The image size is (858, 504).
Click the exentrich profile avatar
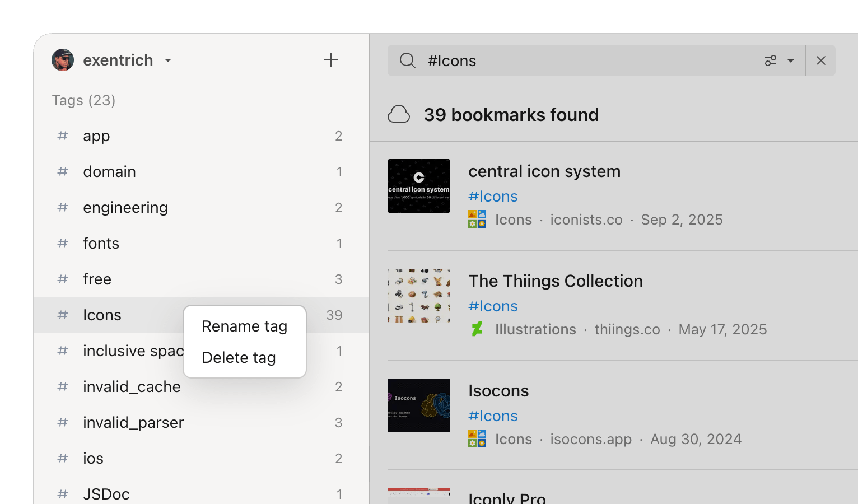(x=63, y=60)
